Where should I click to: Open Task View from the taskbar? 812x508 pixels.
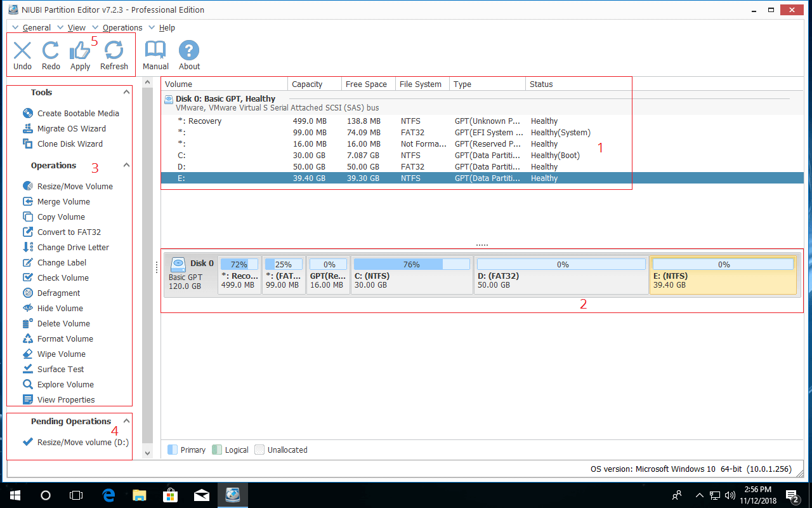(76, 495)
